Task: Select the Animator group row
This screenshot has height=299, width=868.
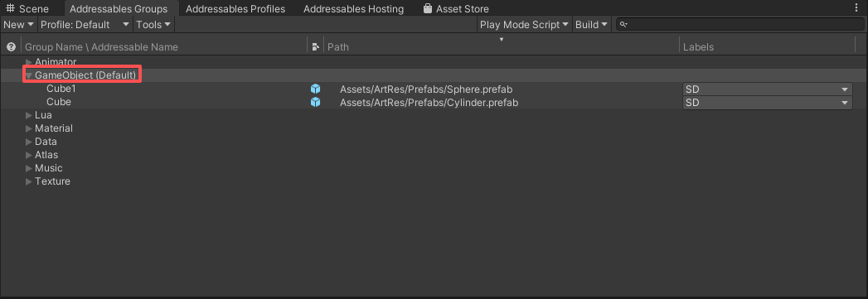Action: [434, 61]
